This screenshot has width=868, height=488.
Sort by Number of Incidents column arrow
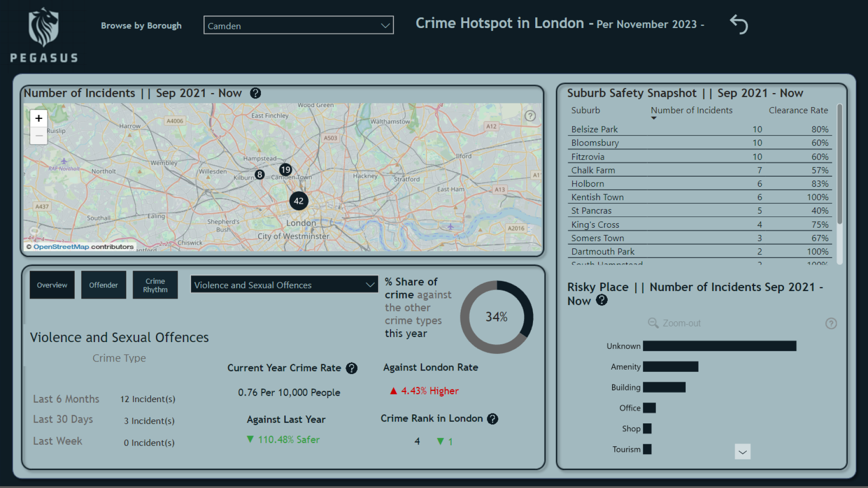(x=653, y=118)
